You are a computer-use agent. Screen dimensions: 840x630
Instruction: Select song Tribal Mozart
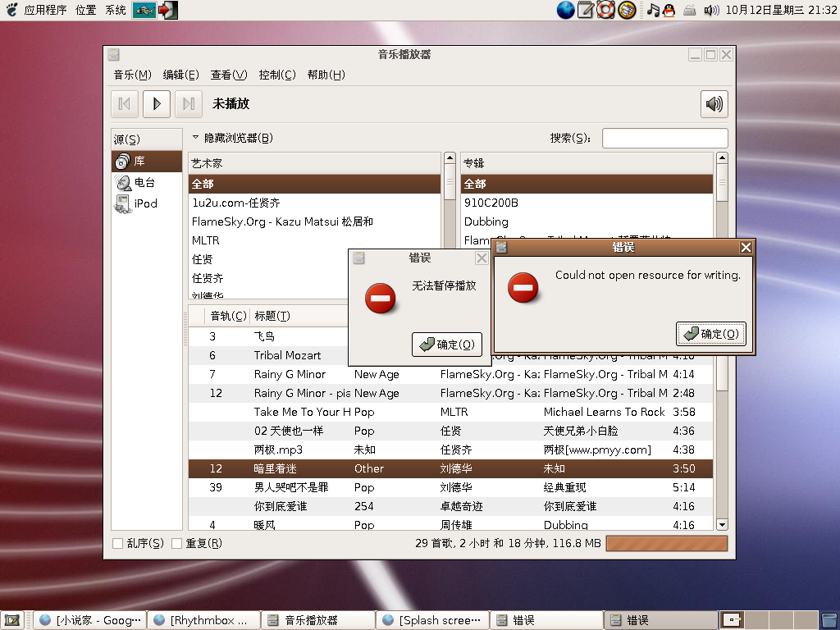268,355
